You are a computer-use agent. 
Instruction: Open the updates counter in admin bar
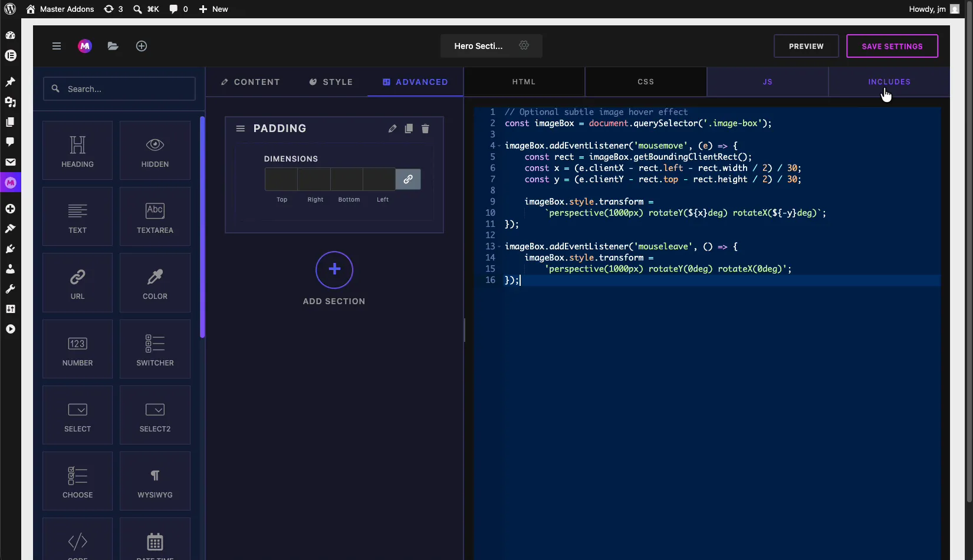point(113,9)
